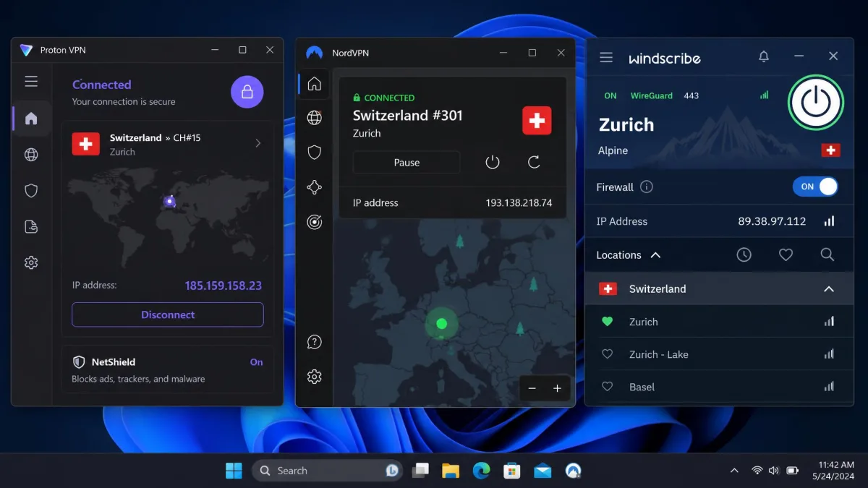The image size is (868, 488).
Task: Copy Proton VPN IP 185.159.158.23
Action: (x=223, y=286)
